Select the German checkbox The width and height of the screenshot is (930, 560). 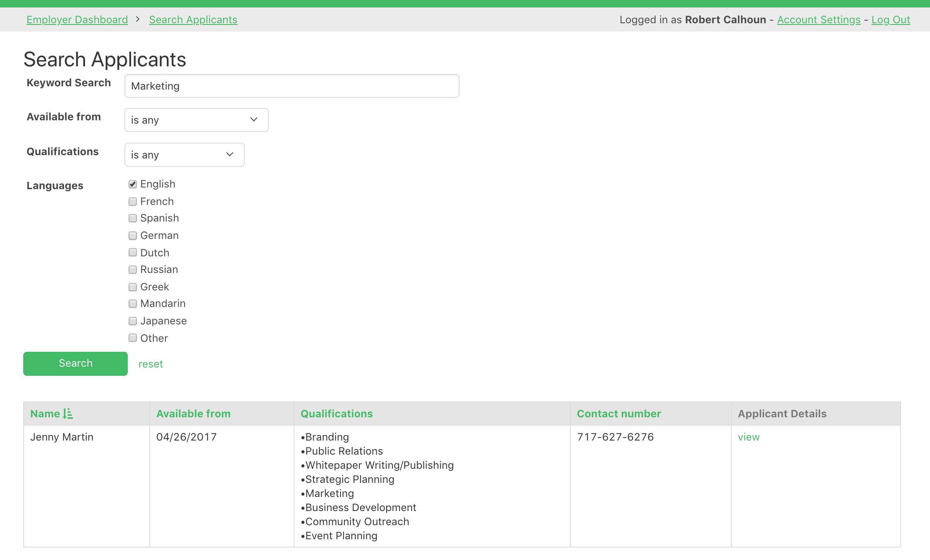click(133, 235)
